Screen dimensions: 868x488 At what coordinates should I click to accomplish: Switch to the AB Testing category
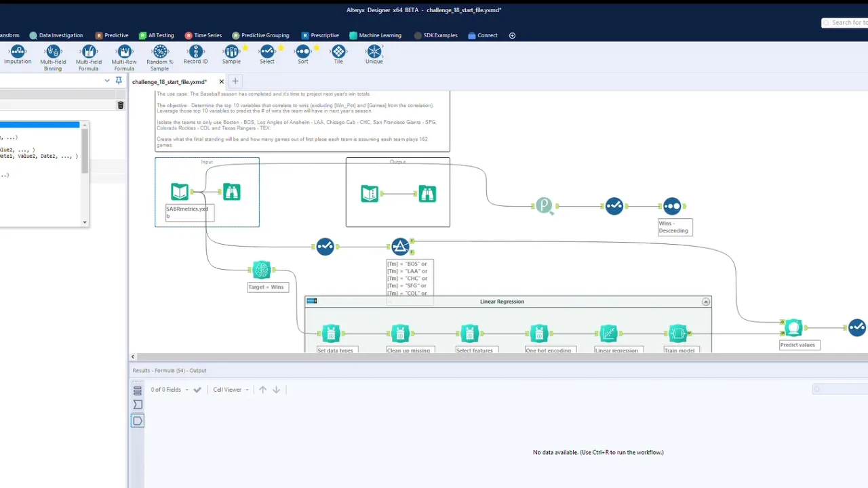157,35
